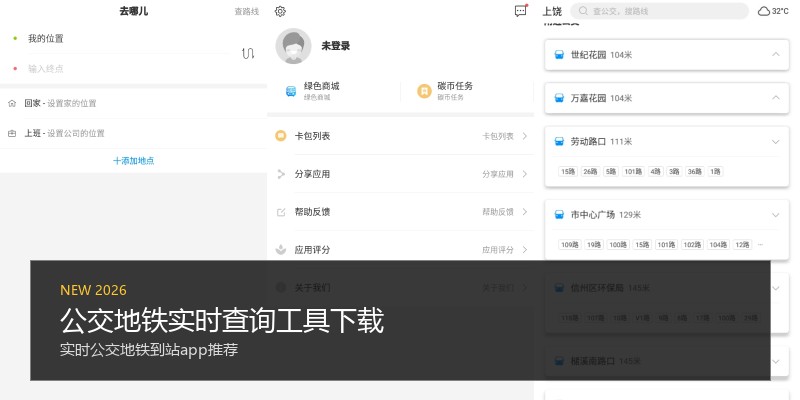Viewport: 800px width, 400px height.
Task: Open messages via chat bubble icon
Action: pos(520,11)
